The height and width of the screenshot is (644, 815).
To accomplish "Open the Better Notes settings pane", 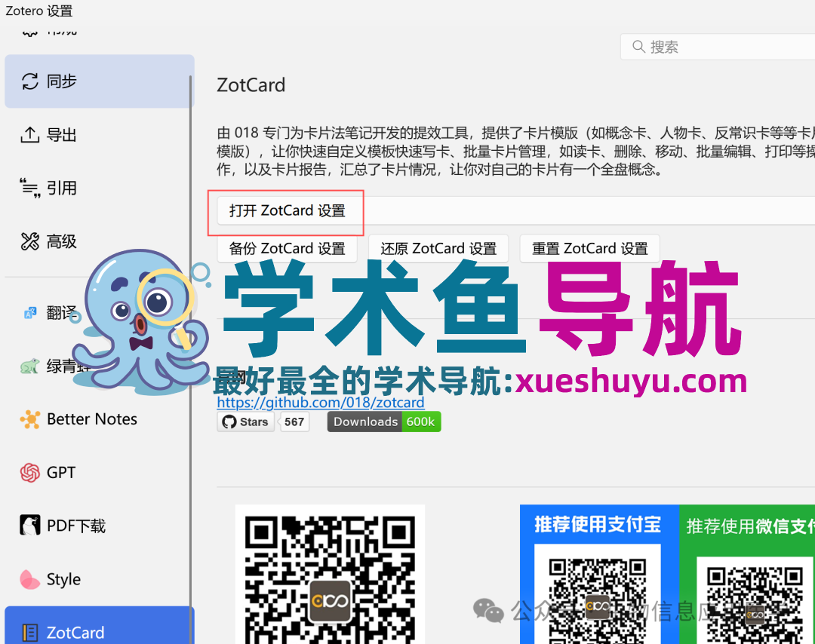I will tap(100, 419).
